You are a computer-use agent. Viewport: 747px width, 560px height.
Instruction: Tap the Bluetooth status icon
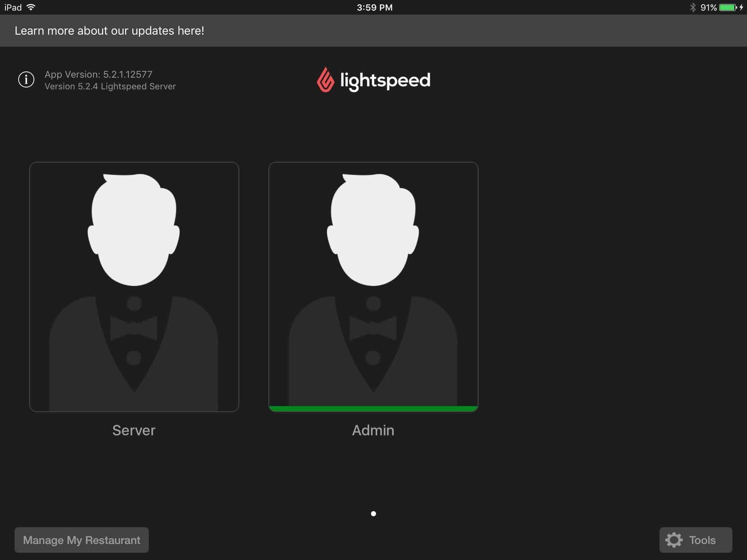[x=693, y=7]
